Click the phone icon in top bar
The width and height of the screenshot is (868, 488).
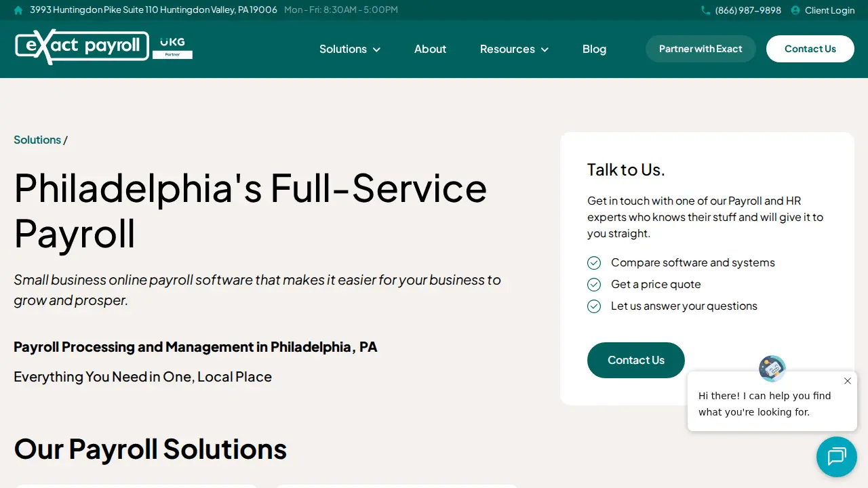pyautogui.click(x=706, y=10)
